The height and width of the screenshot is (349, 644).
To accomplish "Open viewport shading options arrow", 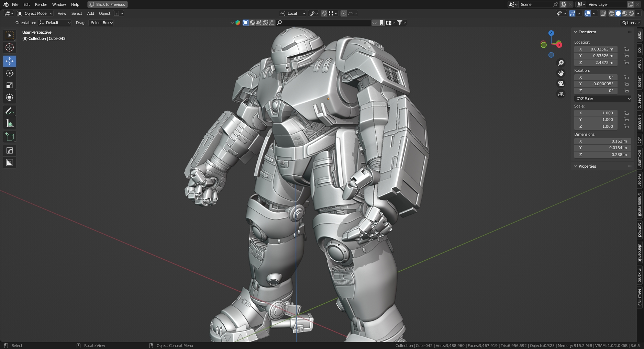I will (x=638, y=13).
